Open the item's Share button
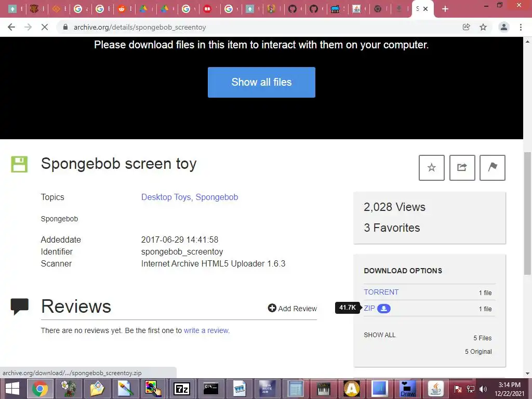Screen dimensions: 532x399 tap(462, 168)
